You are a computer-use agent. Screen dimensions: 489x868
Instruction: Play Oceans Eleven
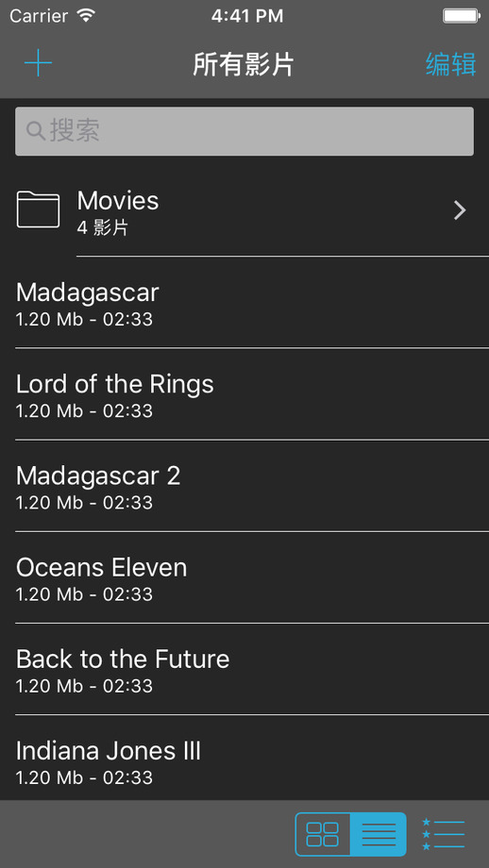coord(244,577)
